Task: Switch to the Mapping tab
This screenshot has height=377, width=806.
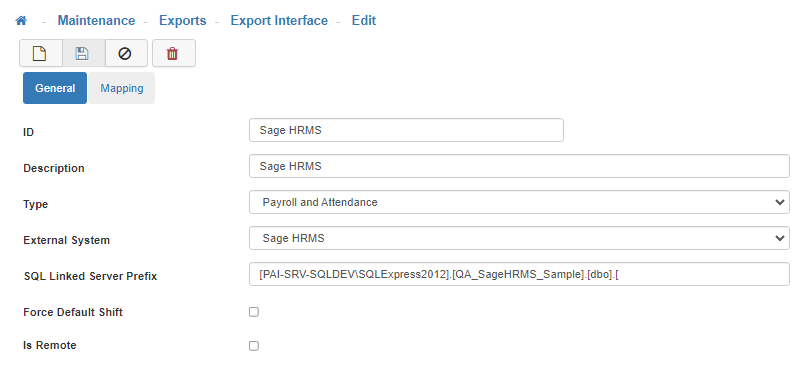Action: pos(122,88)
